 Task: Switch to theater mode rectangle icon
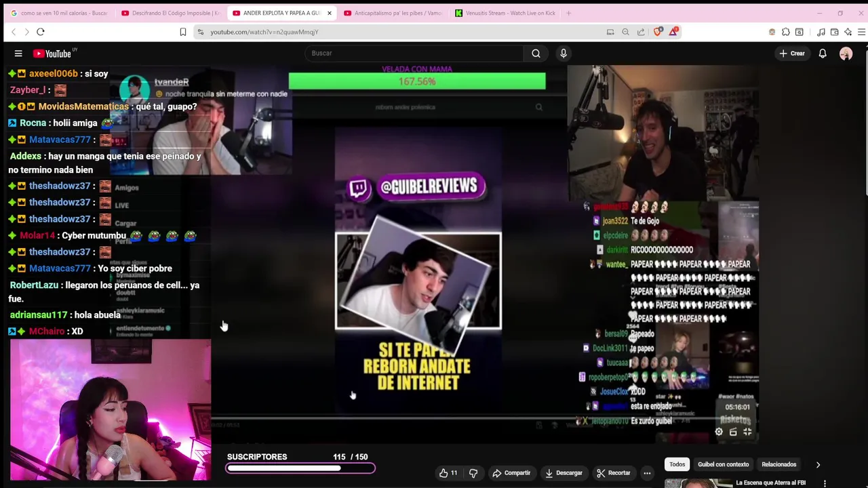(733, 432)
